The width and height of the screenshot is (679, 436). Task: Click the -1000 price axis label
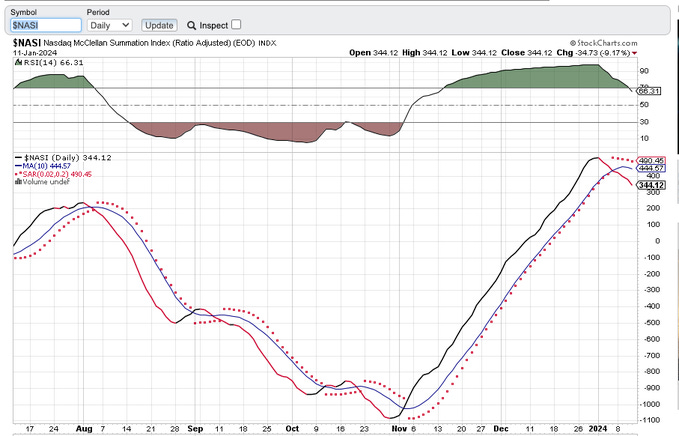[650, 404]
